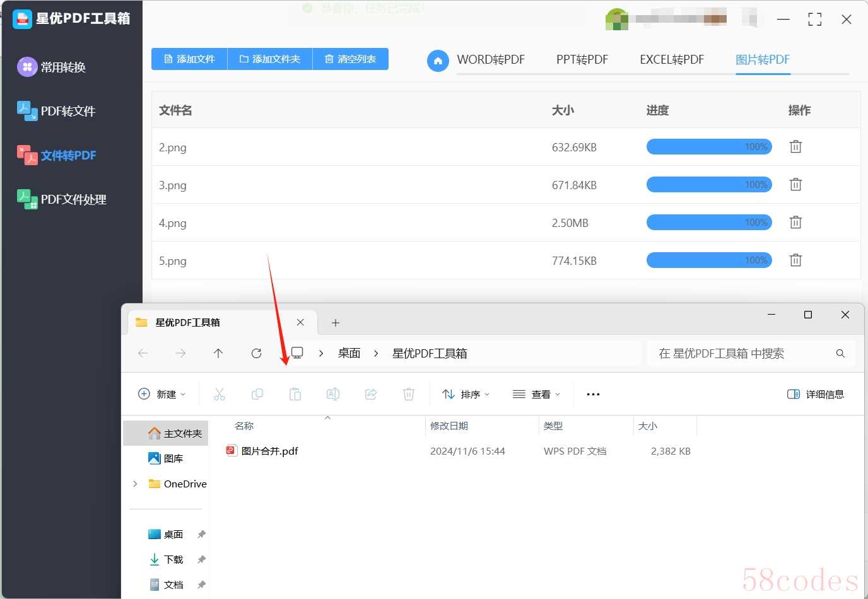Open the three-dots more options menu
The width and height of the screenshot is (868, 599).
coord(593,394)
